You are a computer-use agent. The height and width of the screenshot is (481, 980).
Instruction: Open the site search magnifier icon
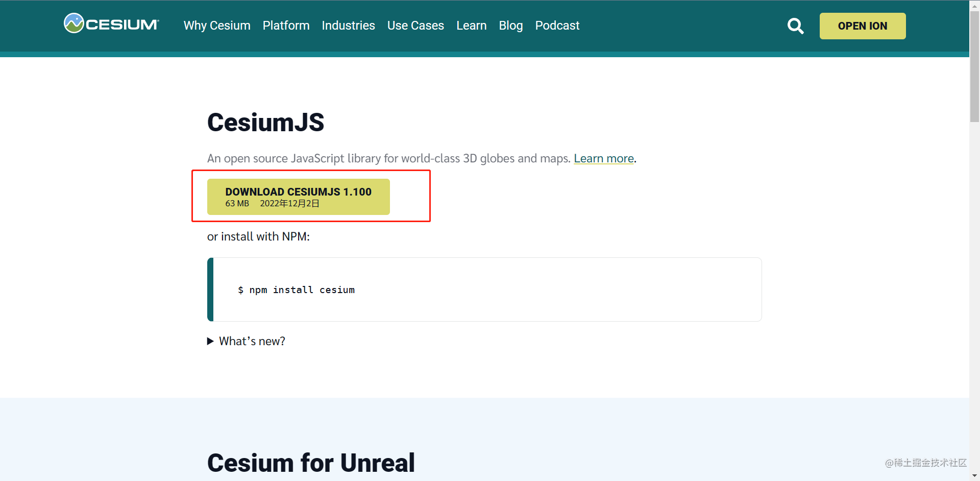[x=795, y=26]
